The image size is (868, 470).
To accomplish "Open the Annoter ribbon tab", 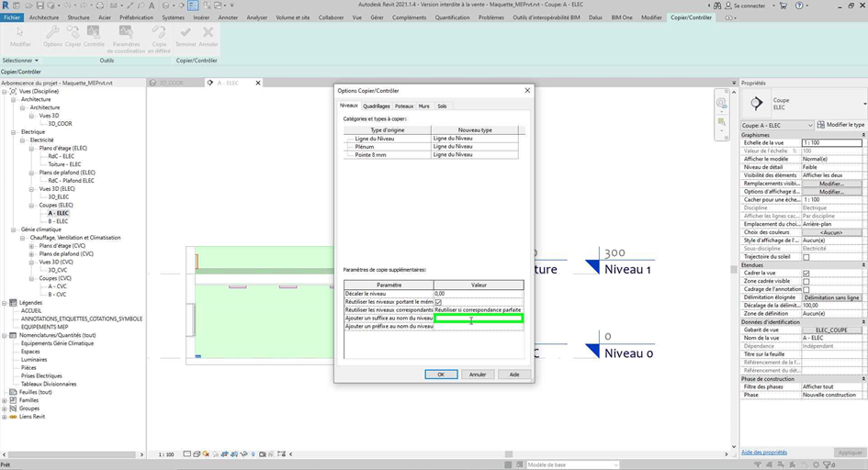I will point(228,17).
